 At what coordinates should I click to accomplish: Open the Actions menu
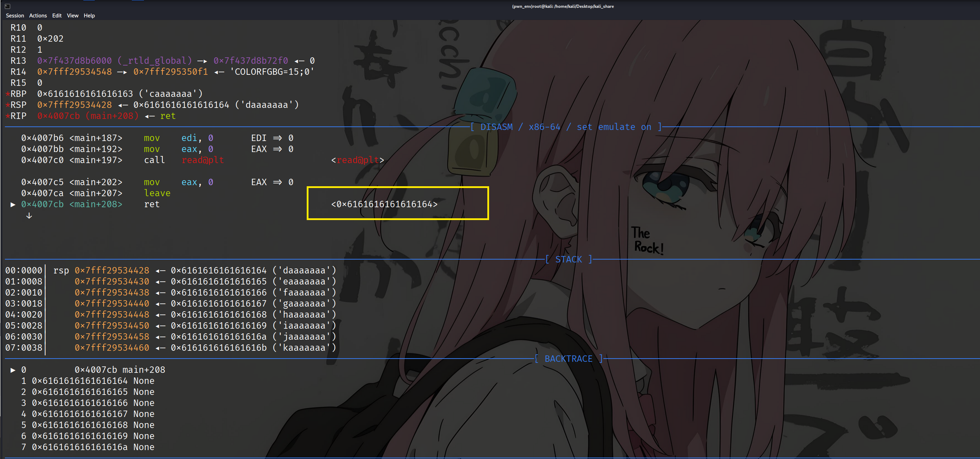38,16
